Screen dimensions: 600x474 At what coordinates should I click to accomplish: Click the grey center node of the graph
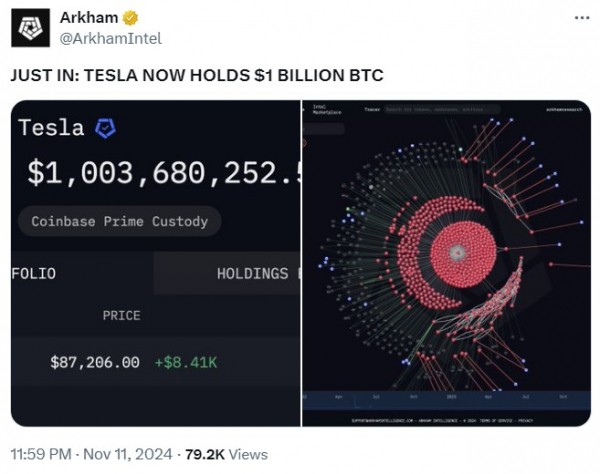coord(457,253)
